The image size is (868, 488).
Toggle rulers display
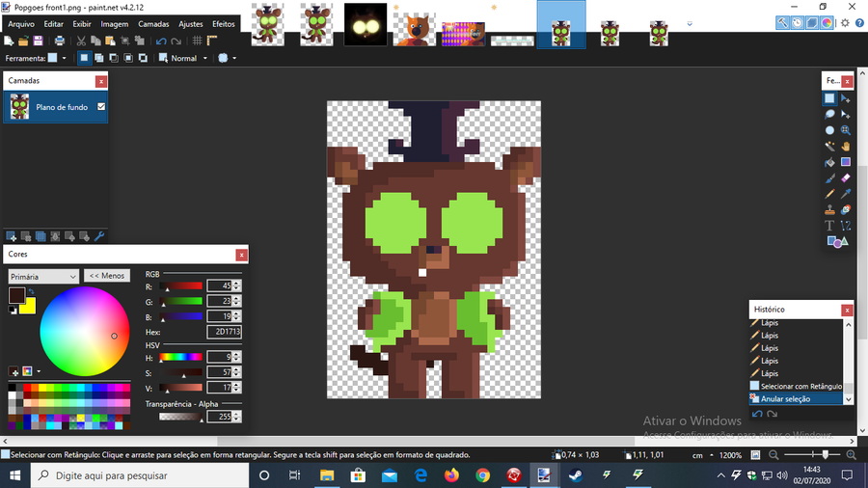coord(212,41)
